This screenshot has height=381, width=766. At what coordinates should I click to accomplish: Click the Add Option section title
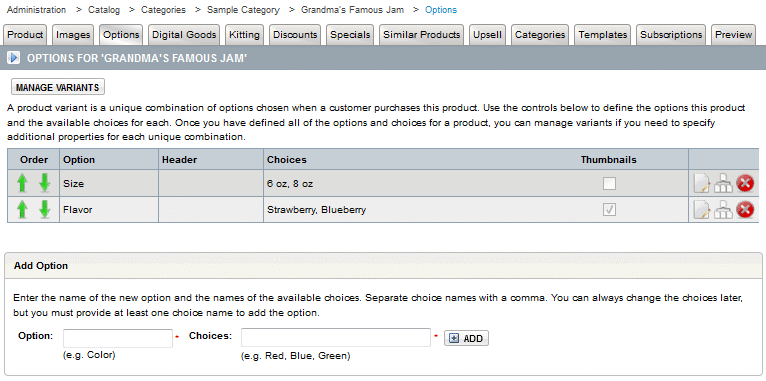(41, 266)
